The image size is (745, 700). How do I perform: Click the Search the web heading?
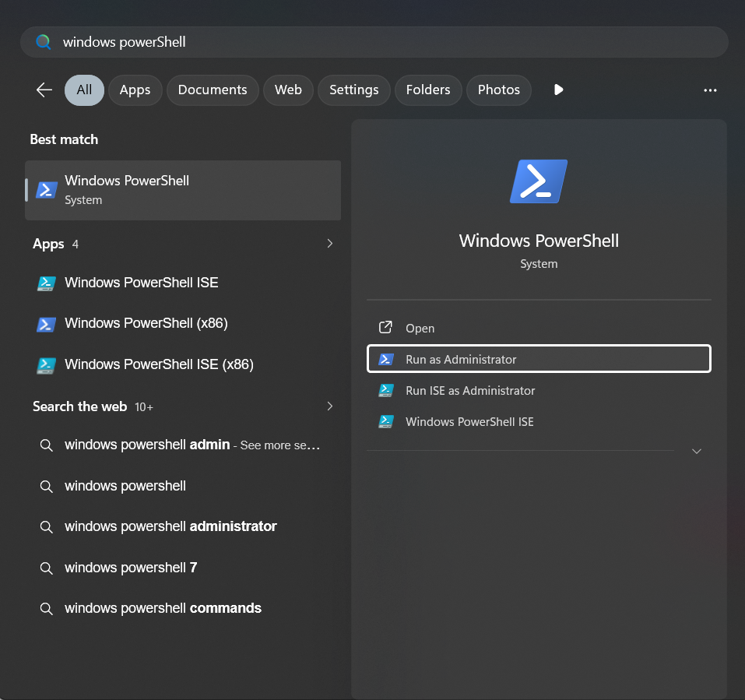pos(80,406)
